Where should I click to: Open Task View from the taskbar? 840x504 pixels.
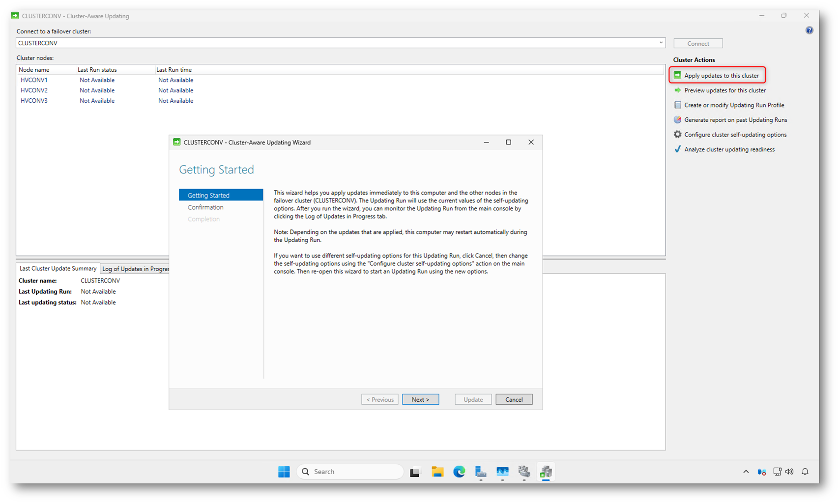click(415, 472)
